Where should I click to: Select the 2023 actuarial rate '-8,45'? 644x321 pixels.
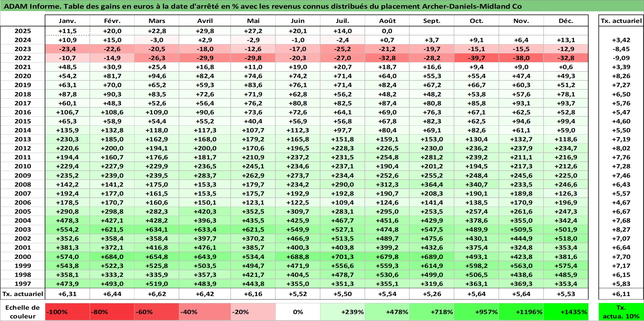(x=621, y=49)
